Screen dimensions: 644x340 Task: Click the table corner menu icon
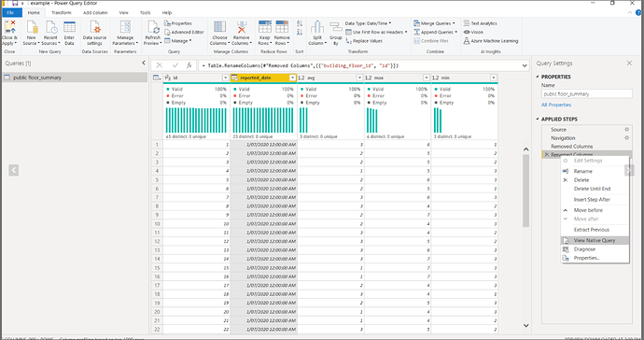coord(157,78)
